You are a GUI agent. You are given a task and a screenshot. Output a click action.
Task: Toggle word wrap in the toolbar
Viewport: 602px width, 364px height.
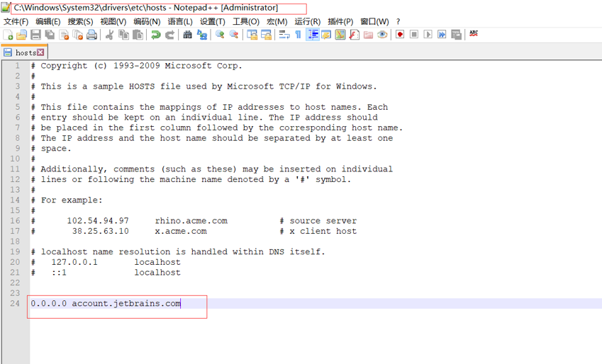[284, 35]
